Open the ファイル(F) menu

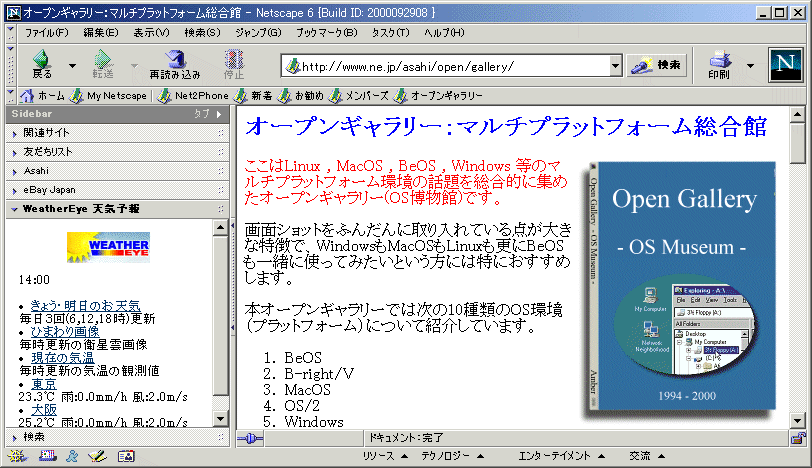tap(47, 33)
